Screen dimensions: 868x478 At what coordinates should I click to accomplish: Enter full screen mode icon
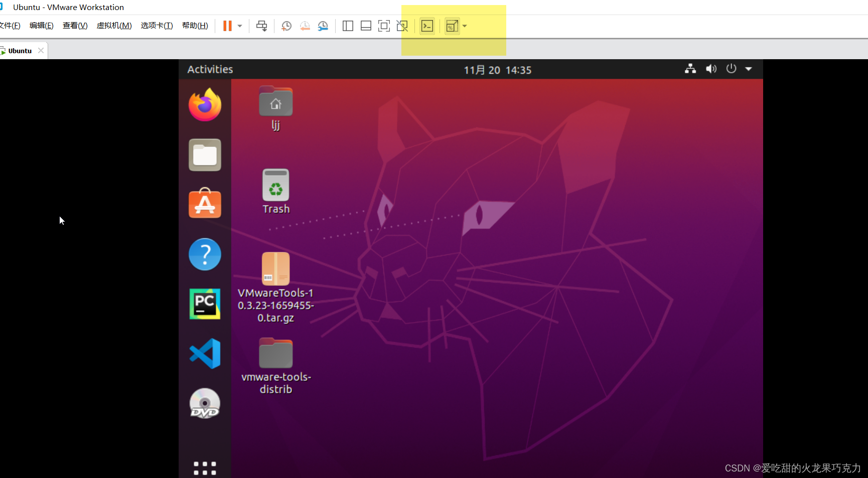pyautogui.click(x=384, y=26)
